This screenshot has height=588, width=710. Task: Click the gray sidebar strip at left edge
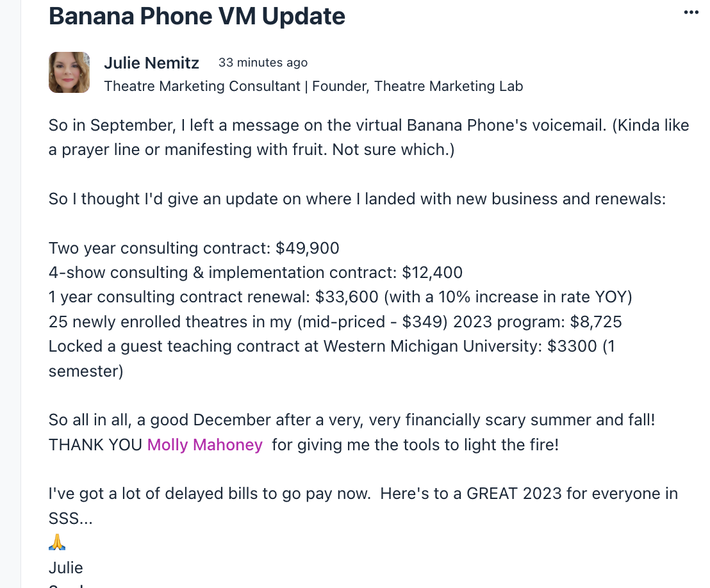10,294
